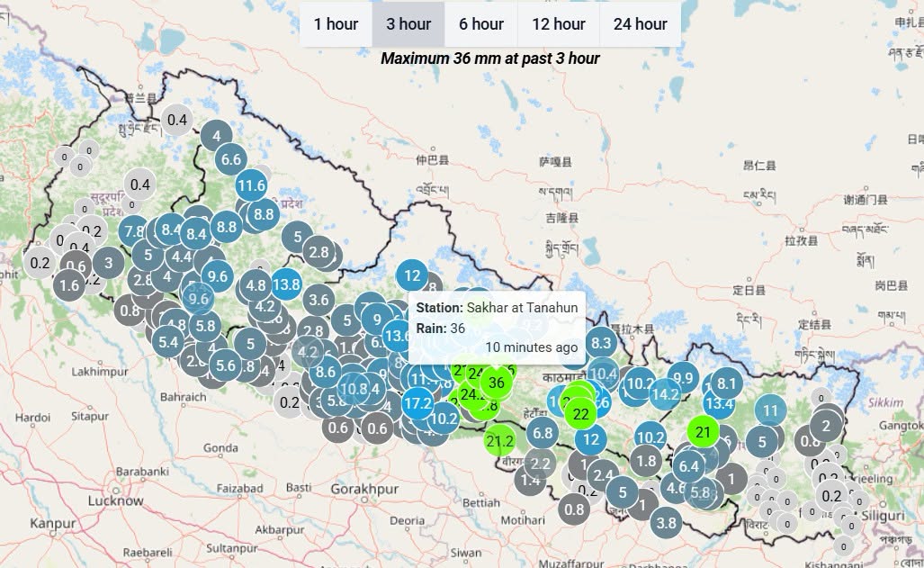Click the grey 1.6 station marker
Viewport: 924px width, 568px height.
[69, 285]
